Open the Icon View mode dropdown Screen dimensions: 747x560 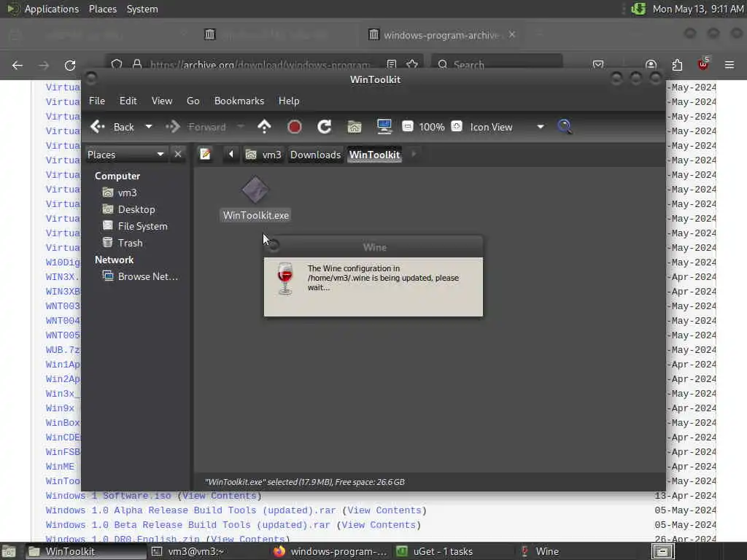pyautogui.click(x=507, y=127)
